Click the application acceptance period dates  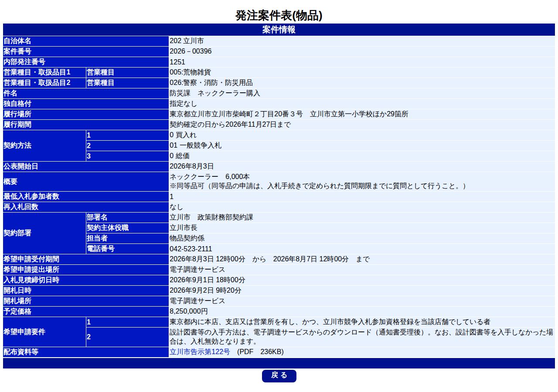point(270,259)
